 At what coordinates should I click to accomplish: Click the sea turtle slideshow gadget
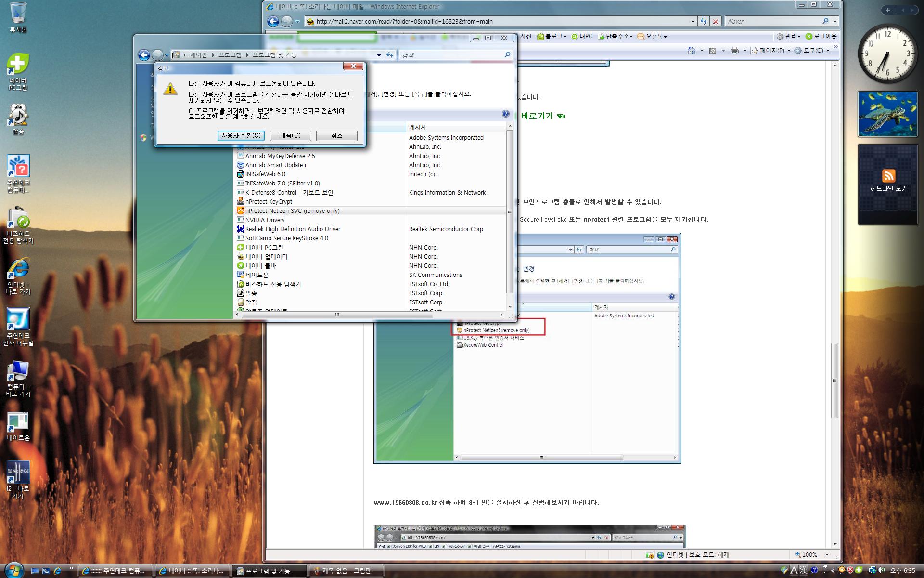(888, 115)
